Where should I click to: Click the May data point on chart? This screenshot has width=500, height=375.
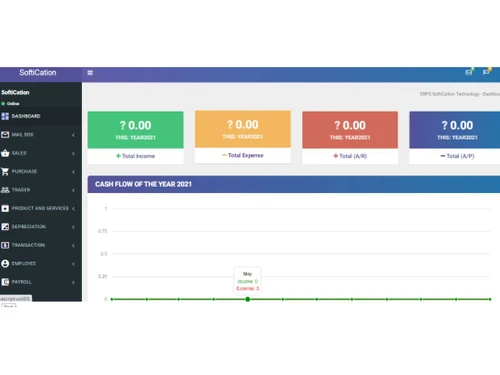coord(248,299)
